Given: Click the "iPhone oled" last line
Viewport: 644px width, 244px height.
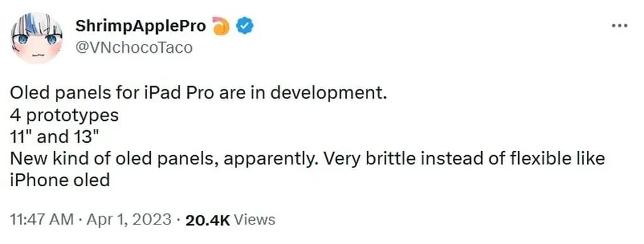Looking at the screenshot, I should pos(60,180).
